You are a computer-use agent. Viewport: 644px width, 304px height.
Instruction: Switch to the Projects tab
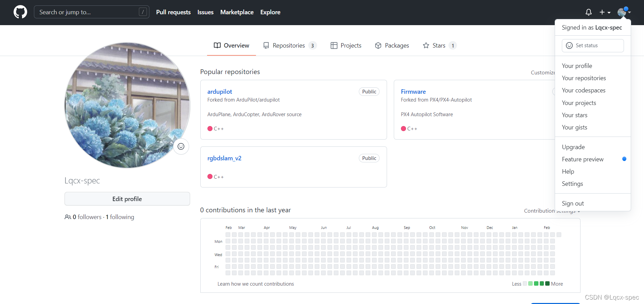[x=346, y=46]
